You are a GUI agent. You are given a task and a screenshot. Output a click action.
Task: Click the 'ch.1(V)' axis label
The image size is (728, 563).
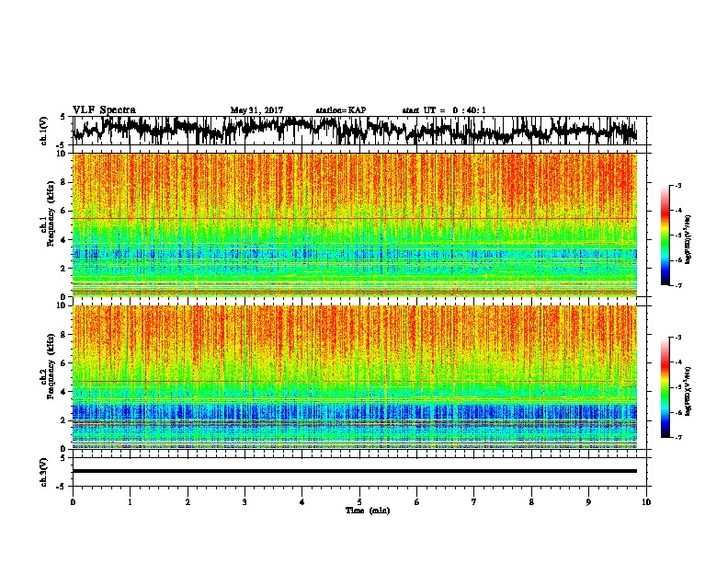(x=44, y=130)
